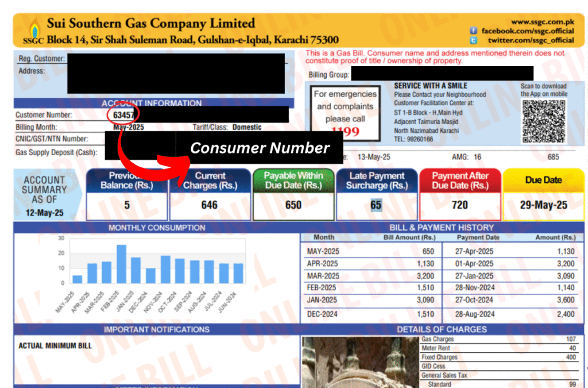Viewport: 588px width, 388px height.
Task: Click the 'SERVICE WITH A SMILE' heading
Action: [431, 86]
